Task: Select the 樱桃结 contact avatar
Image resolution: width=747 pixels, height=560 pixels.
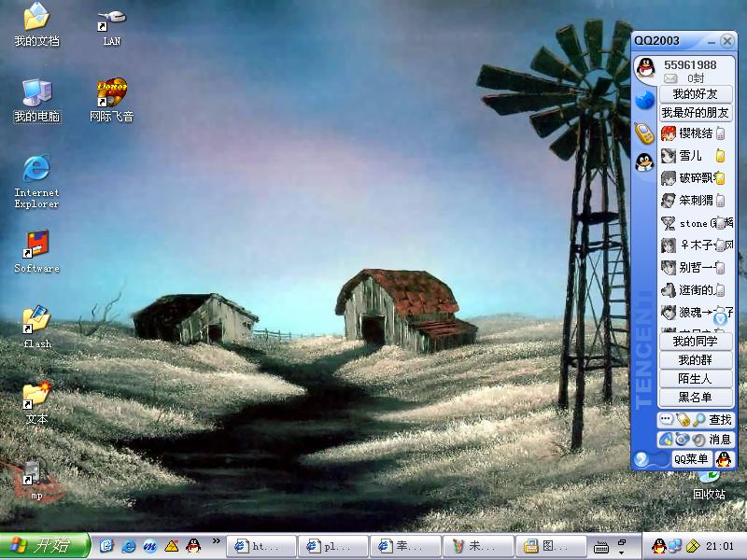Action: [669, 133]
